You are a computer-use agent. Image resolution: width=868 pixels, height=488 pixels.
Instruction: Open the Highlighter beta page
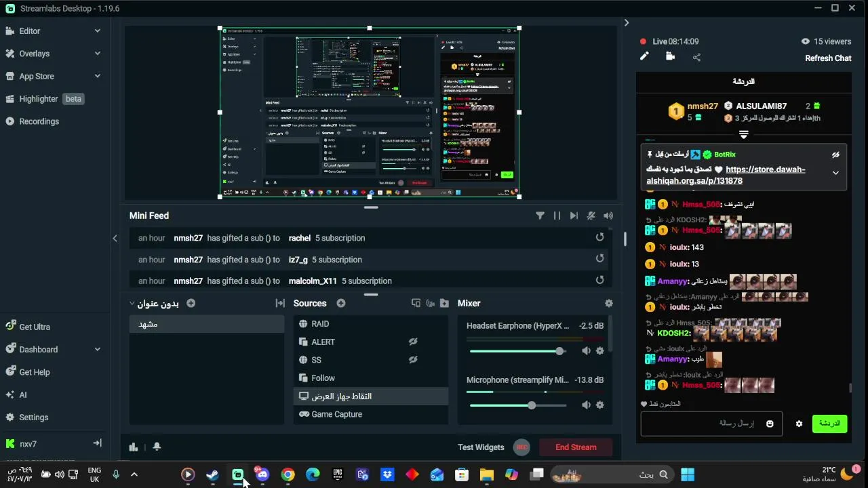[x=44, y=99]
